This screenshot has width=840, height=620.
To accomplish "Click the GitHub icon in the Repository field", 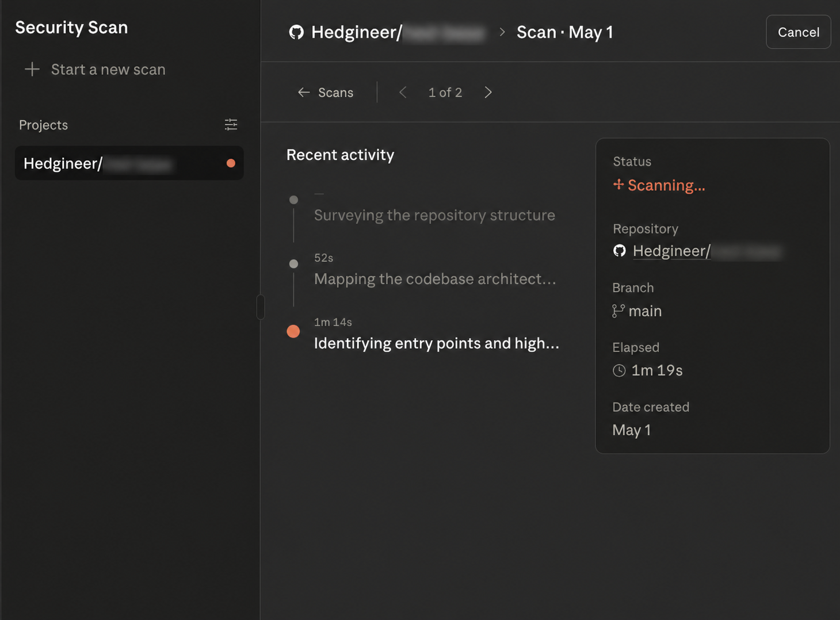I will (x=620, y=251).
